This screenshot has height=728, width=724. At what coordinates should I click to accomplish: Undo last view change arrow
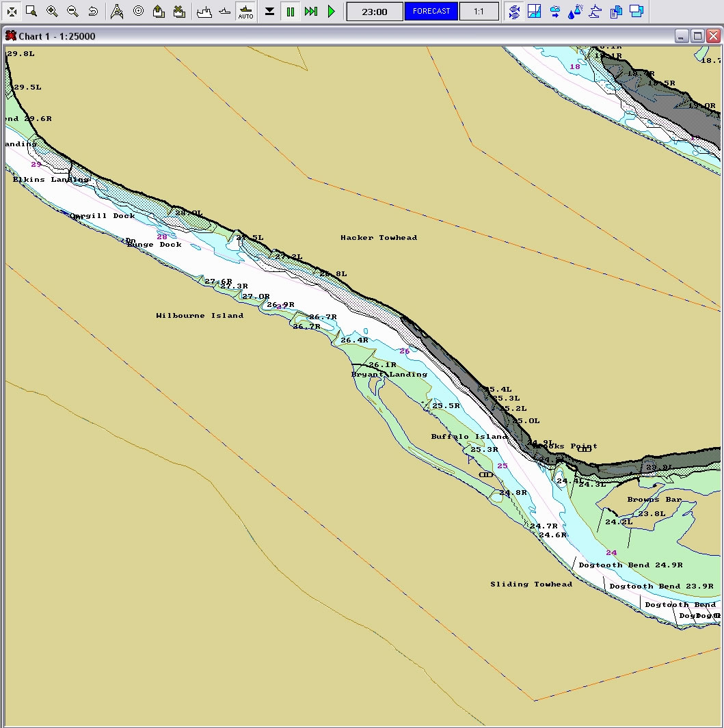pyautogui.click(x=93, y=11)
